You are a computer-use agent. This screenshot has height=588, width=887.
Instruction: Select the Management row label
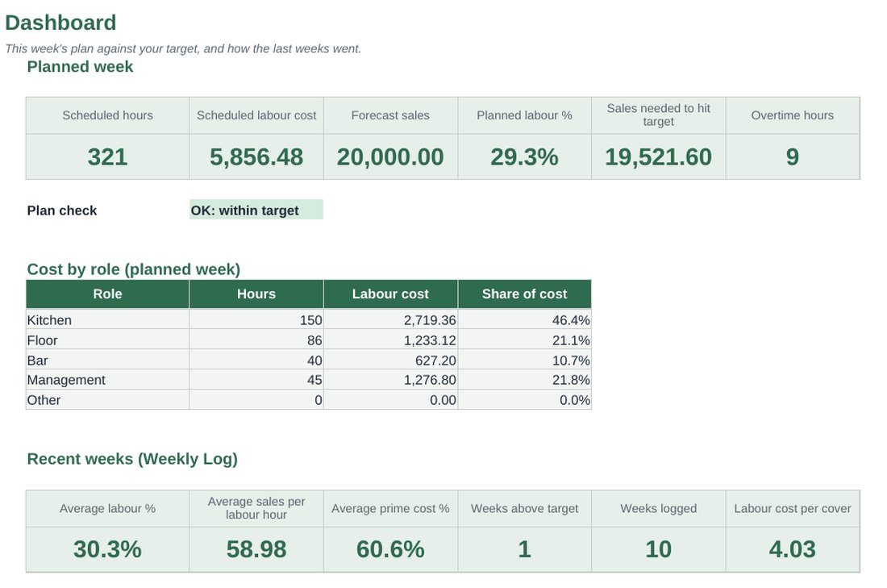click(x=66, y=380)
